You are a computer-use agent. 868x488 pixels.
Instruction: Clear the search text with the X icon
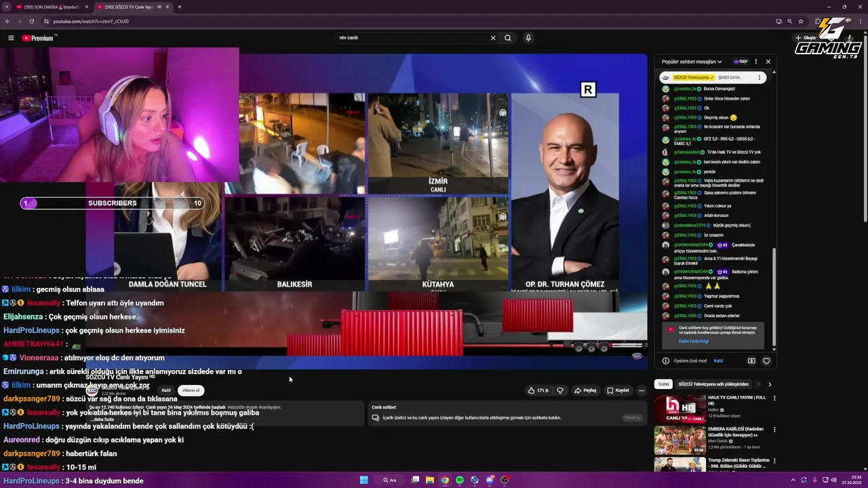click(x=493, y=38)
